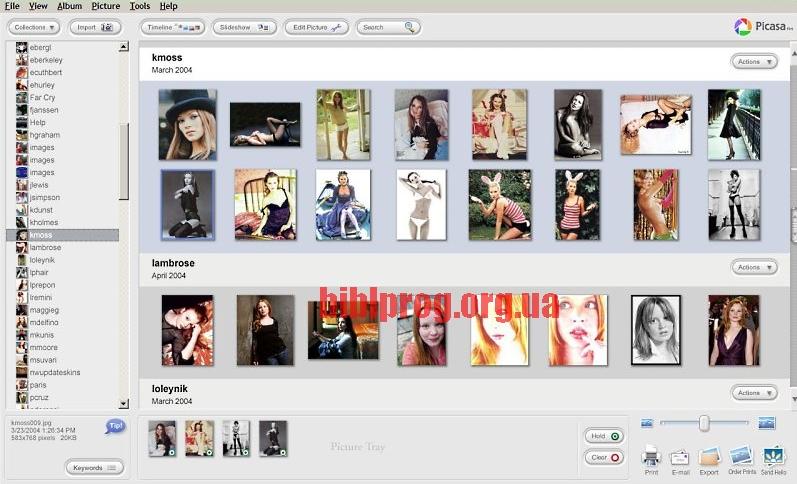Click first photo in Picture Tray
The height and width of the screenshot is (484, 797).
coord(162,438)
